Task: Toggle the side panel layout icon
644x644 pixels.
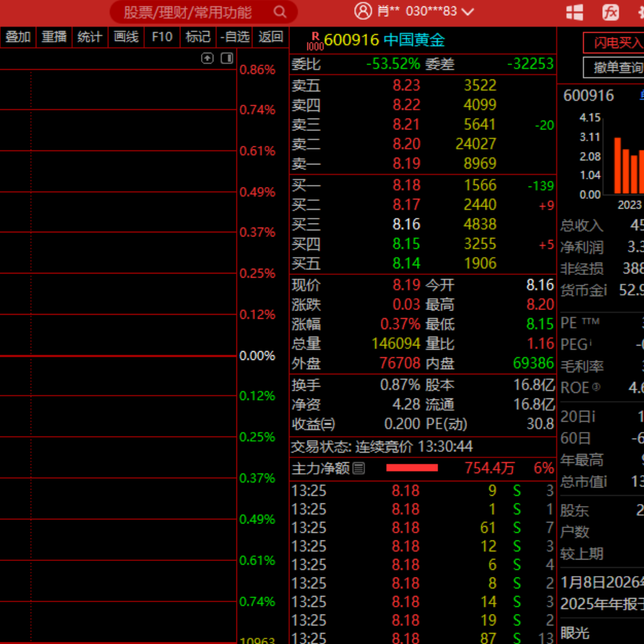Action: [x=227, y=58]
